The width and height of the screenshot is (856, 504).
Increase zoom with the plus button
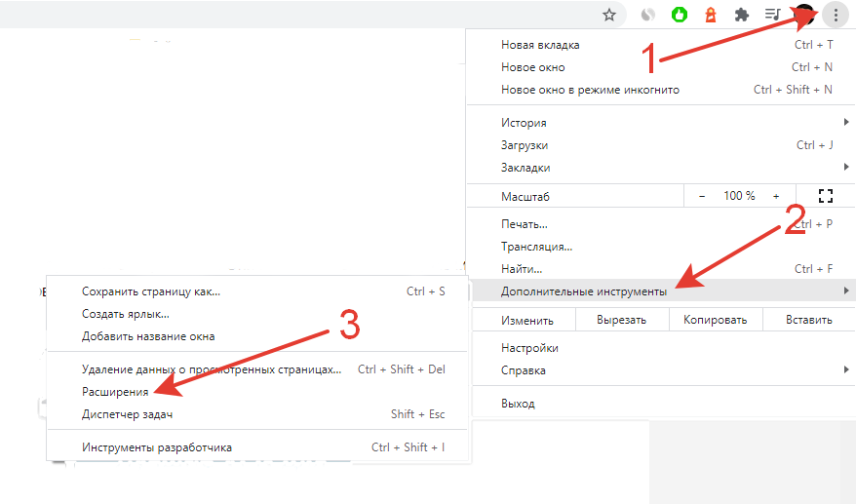tap(776, 196)
